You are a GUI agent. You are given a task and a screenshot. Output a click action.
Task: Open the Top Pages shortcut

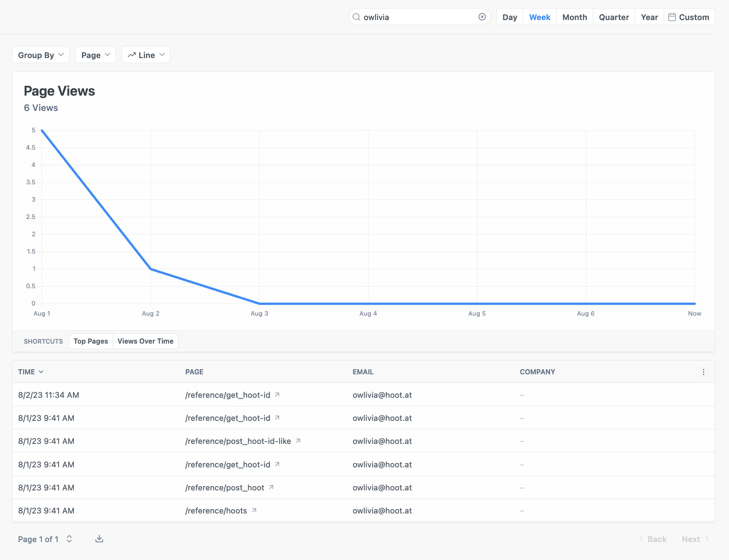(90, 341)
